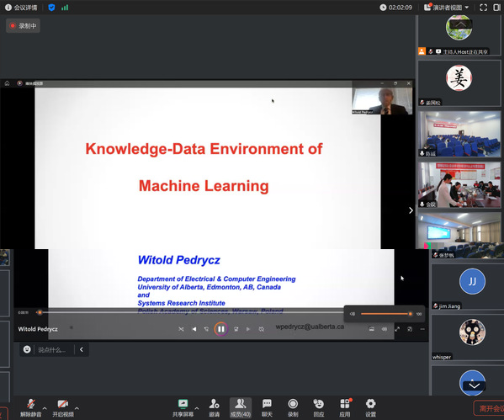504x420 pixels.
Task: Select the blue-chairs conference room video tile
Action: (x=459, y=134)
